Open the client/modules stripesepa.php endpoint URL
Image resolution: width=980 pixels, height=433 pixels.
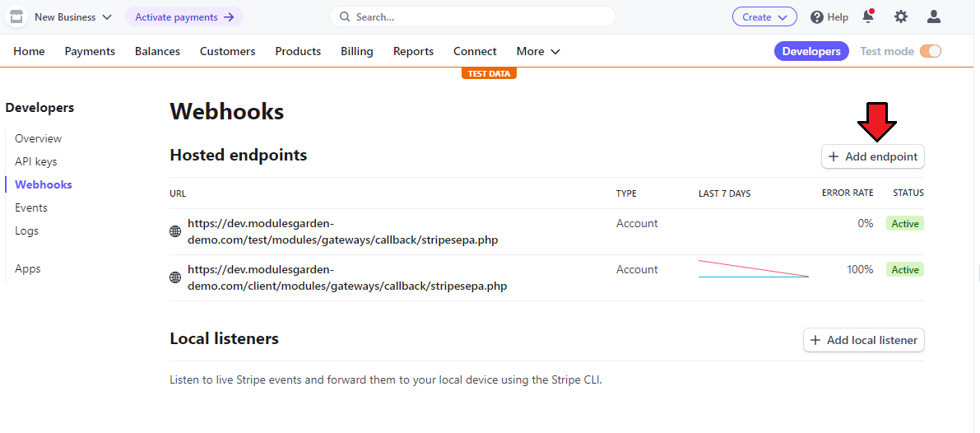347,278
